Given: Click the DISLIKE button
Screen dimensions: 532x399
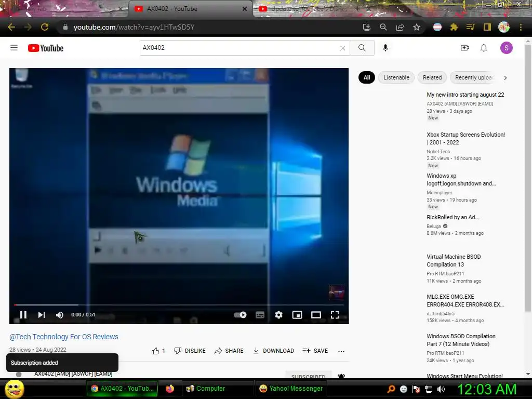Looking at the screenshot, I should coord(190,351).
